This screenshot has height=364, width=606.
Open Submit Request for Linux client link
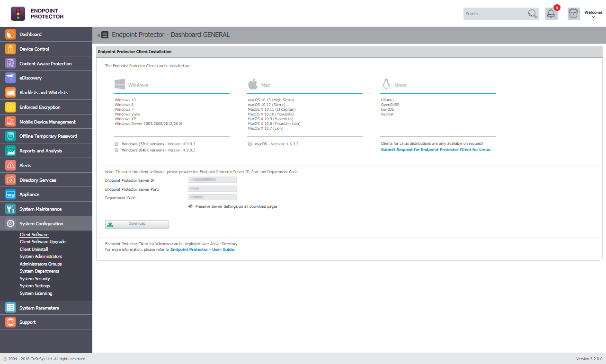[x=436, y=150]
